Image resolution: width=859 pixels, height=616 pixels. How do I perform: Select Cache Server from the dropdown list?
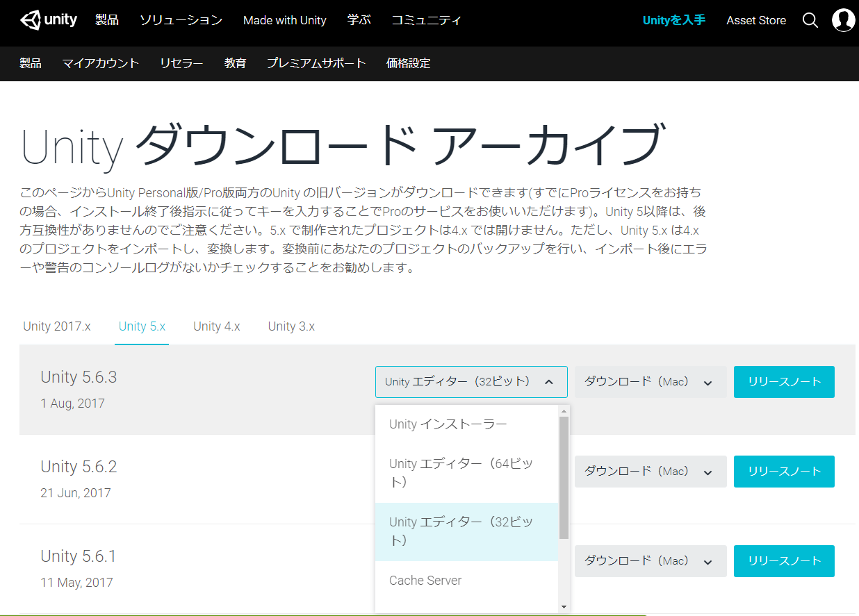425,581
